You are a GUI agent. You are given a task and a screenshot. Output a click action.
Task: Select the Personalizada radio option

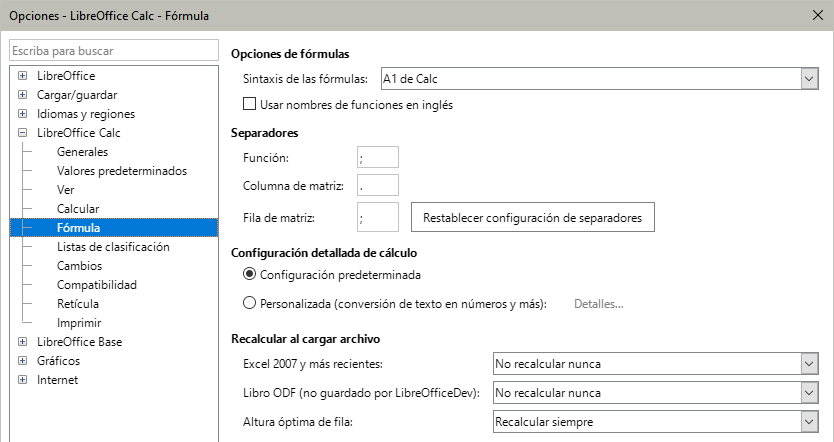(x=249, y=304)
